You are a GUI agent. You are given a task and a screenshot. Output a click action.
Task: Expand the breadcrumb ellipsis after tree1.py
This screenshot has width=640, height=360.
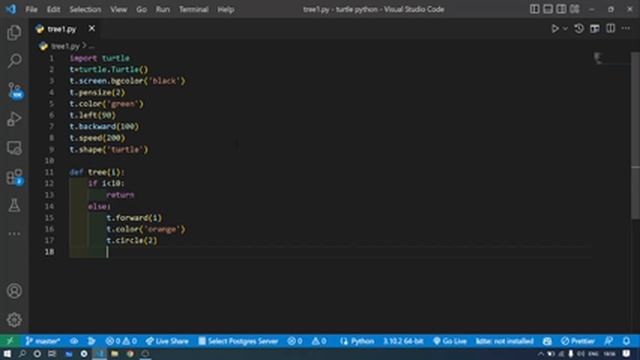click(x=92, y=46)
